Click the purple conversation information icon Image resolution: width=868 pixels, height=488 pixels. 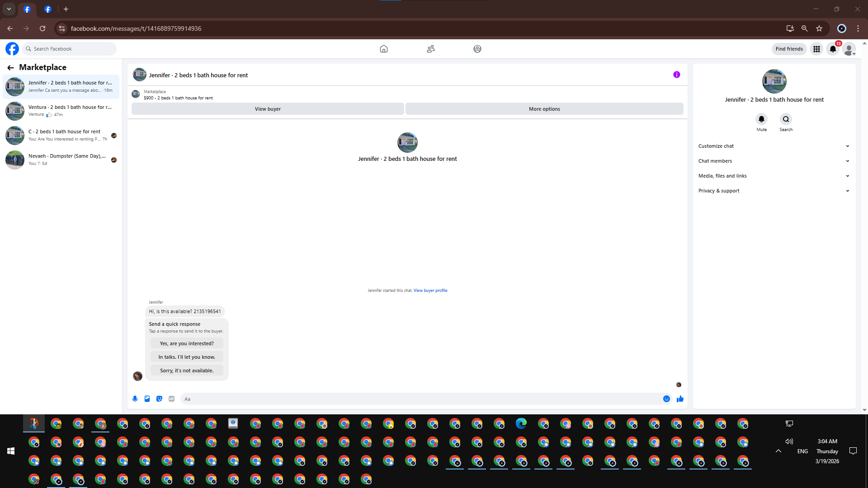[x=676, y=75]
